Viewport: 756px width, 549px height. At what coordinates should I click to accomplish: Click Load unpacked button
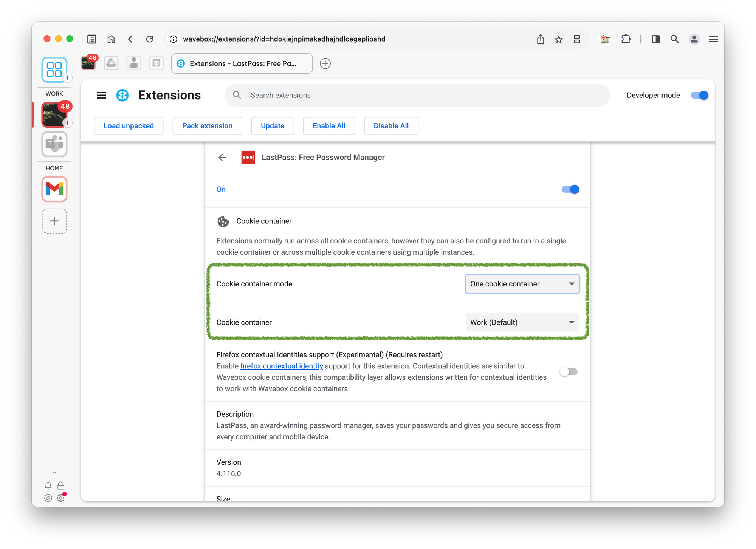pos(128,125)
